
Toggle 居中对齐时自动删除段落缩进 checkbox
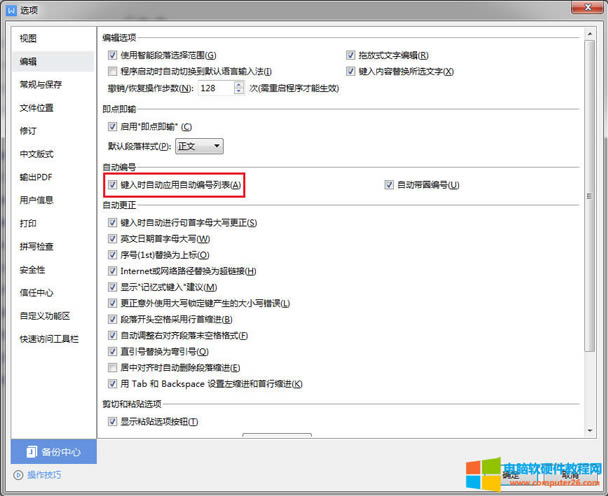tap(112, 368)
